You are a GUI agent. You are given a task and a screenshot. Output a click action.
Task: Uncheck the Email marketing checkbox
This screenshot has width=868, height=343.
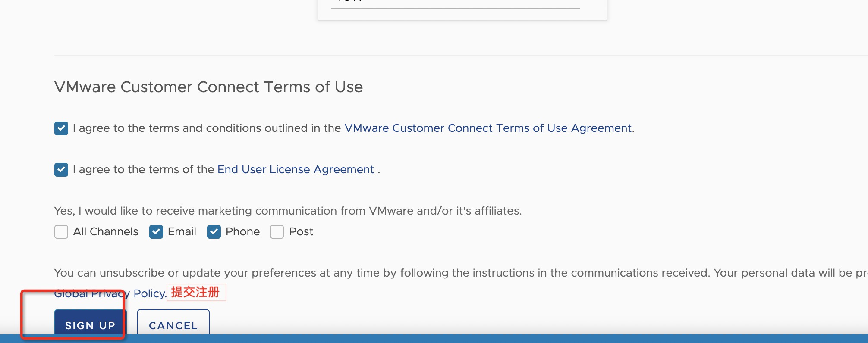[156, 232]
